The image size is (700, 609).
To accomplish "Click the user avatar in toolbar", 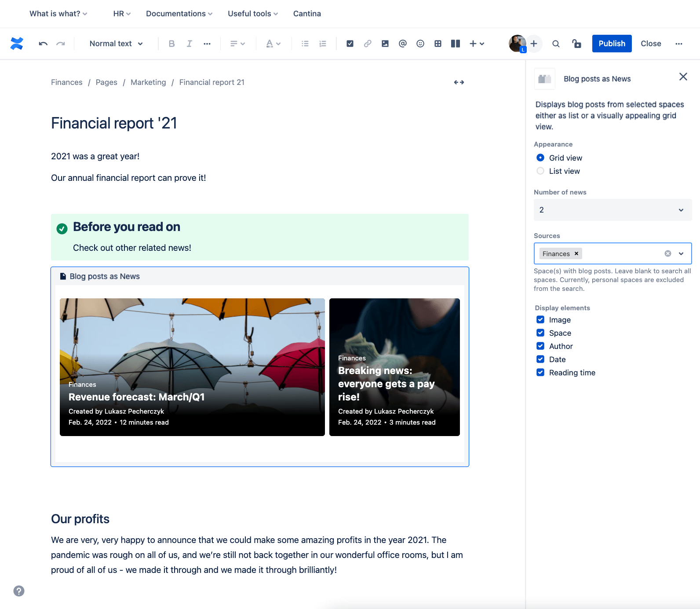I will pos(517,44).
